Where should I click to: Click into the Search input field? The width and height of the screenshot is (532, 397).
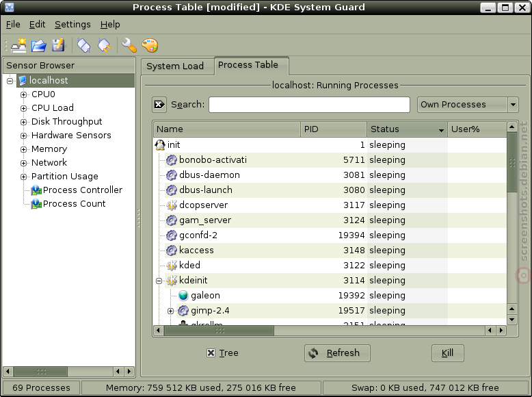click(x=310, y=105)
